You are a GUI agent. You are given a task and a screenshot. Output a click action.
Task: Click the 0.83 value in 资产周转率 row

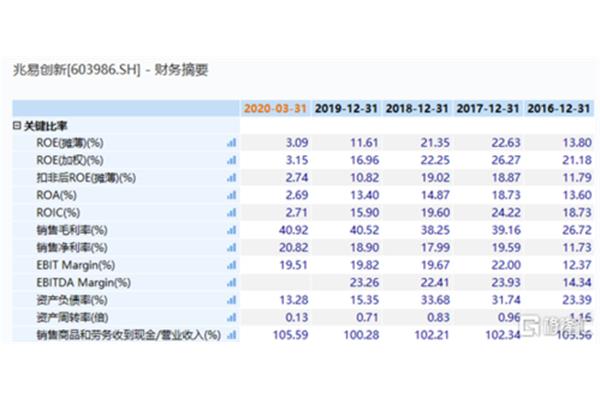438,317
